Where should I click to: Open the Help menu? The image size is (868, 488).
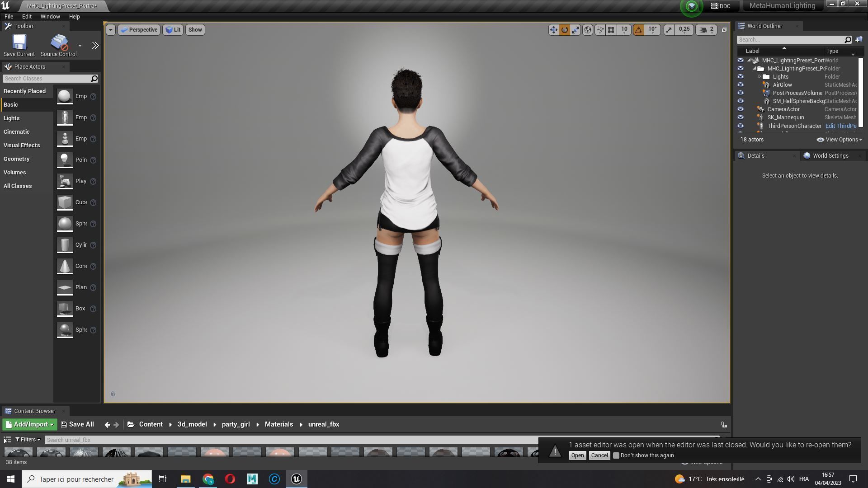[x=74, y=16]
